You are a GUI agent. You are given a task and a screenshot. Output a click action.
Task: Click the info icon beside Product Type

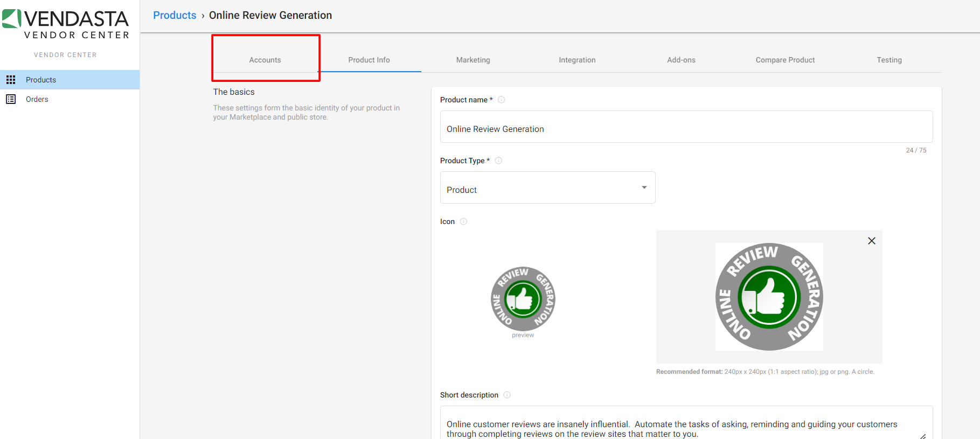(498, 161)
